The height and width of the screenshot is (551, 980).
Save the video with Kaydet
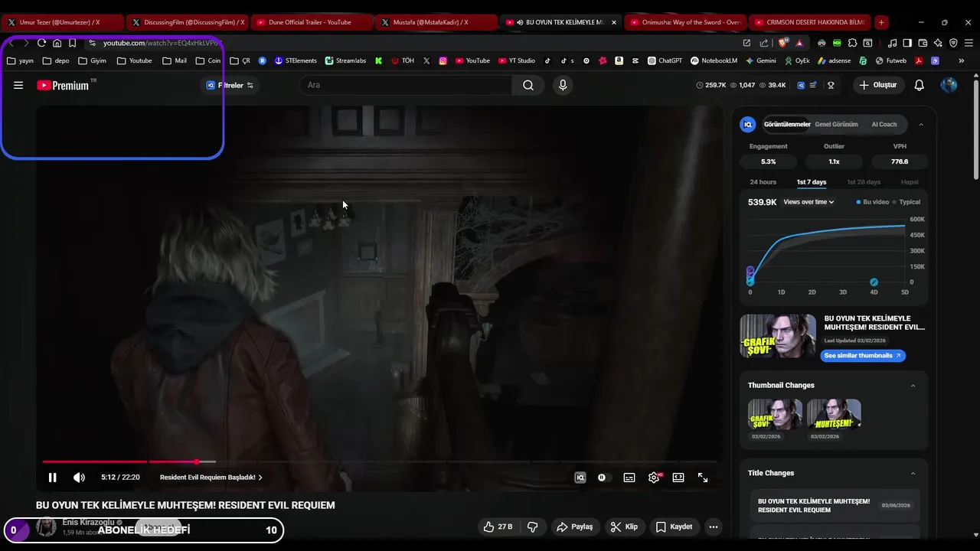point(675,527)
